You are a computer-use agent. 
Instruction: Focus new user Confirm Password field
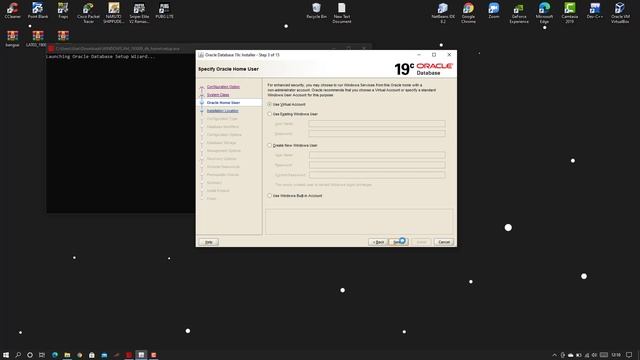pyautogui.click(x=377, y=175)
